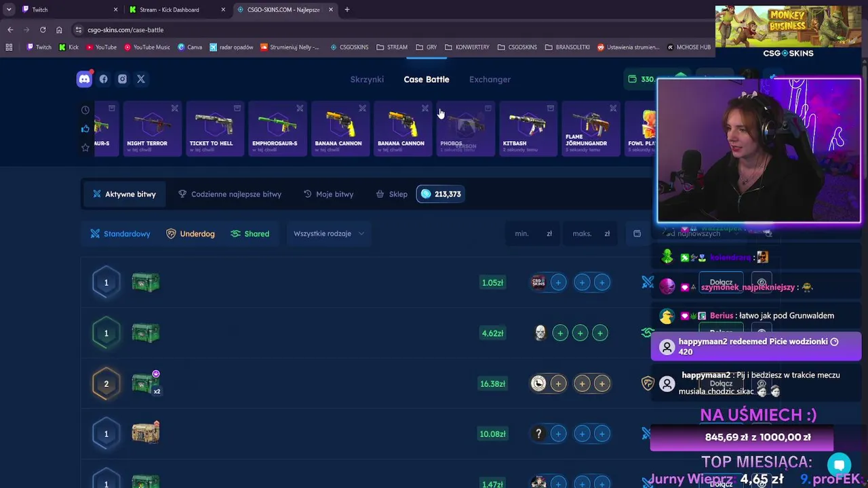Viewport: 868px width, 488px height.
Task: Click the maks. price input field
Action: click(591, 234)
